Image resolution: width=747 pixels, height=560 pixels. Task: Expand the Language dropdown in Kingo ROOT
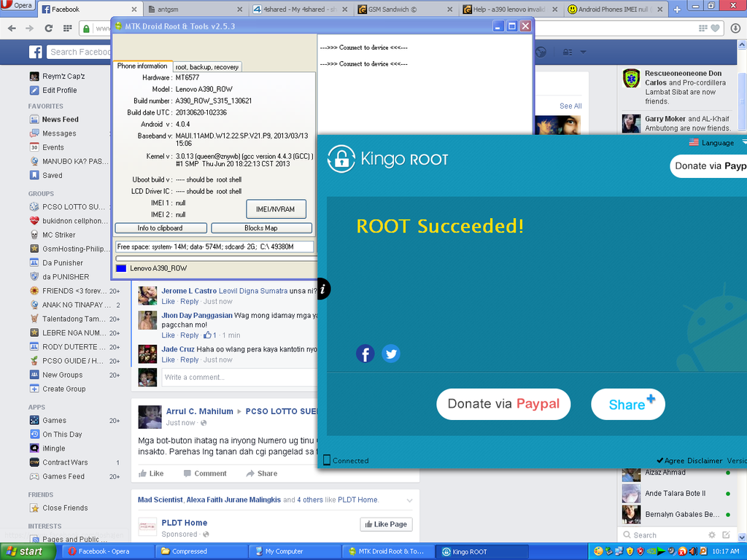(743, 143)
